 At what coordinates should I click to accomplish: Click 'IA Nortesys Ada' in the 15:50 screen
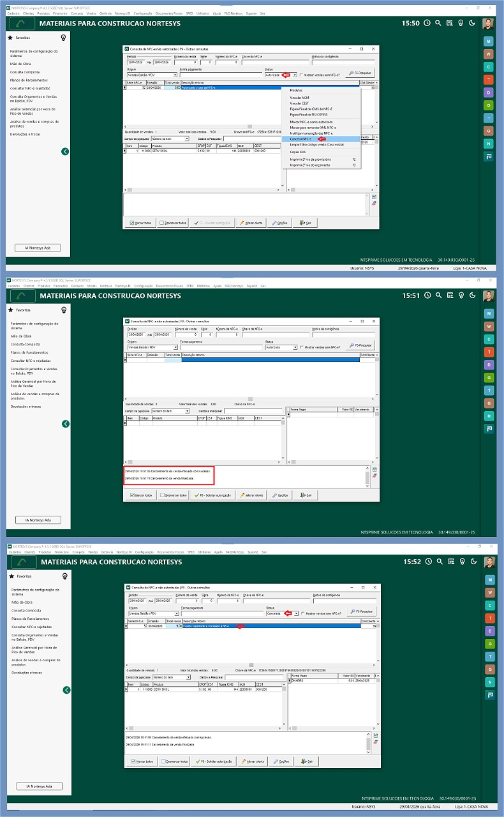38,247
